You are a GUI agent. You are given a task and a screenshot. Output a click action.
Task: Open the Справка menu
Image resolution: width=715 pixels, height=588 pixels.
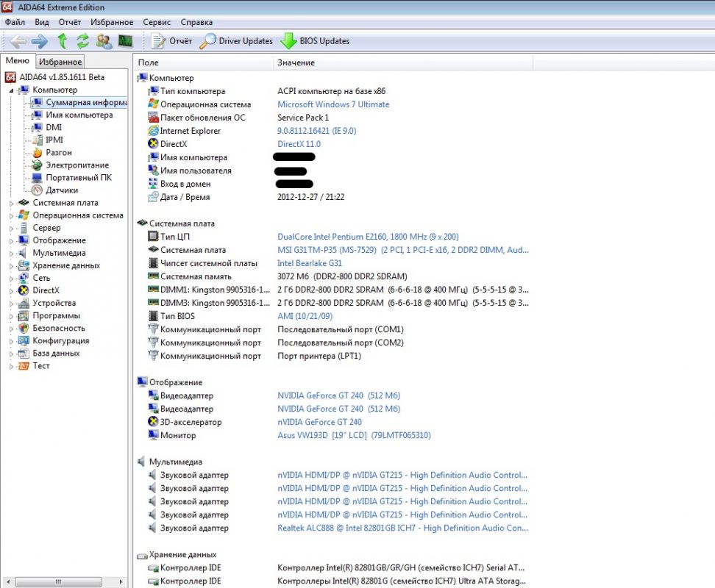tap(196, 22)
